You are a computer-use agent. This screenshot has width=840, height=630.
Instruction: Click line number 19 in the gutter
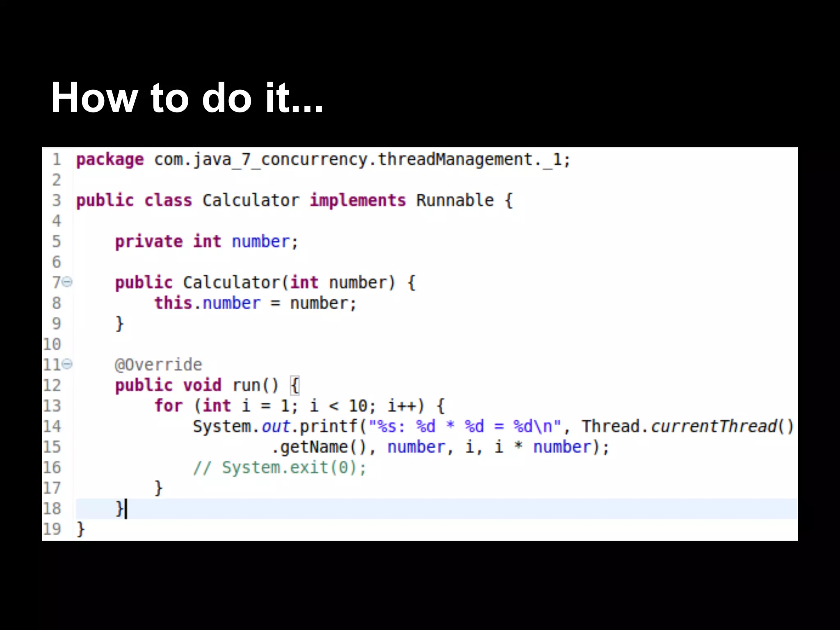[x=52, y=529]
